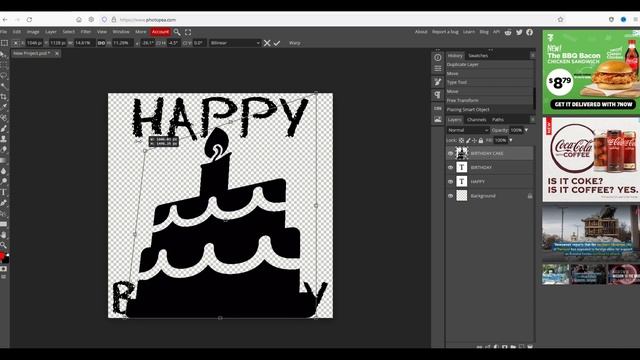Hide the Background layer
Image resolution: width=640 pixels, height=360 pixels.
point(451,196)
